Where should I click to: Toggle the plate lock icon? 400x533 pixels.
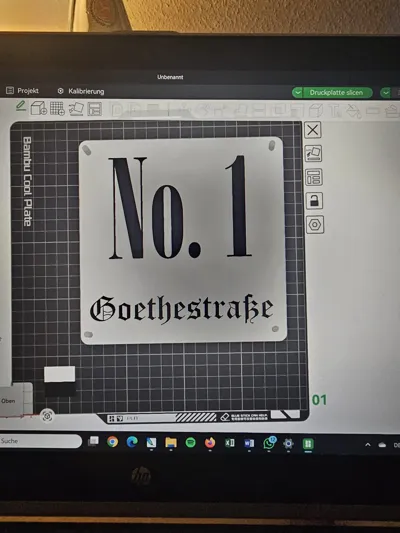[314, 201]
